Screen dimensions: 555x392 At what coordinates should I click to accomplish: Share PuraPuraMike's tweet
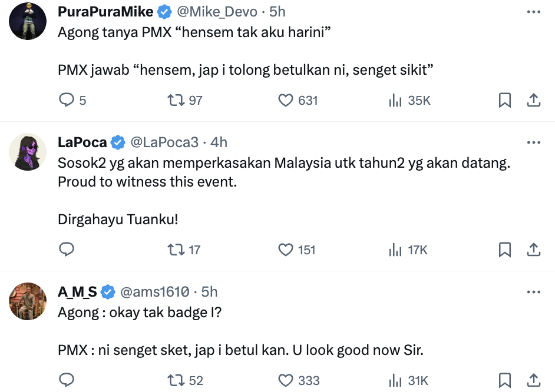click(534, 100)
